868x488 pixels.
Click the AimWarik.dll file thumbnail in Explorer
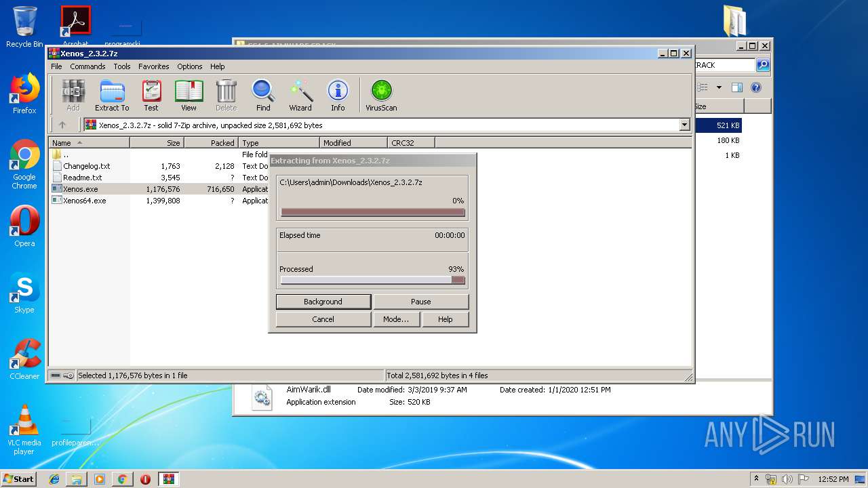click(262, 397)
